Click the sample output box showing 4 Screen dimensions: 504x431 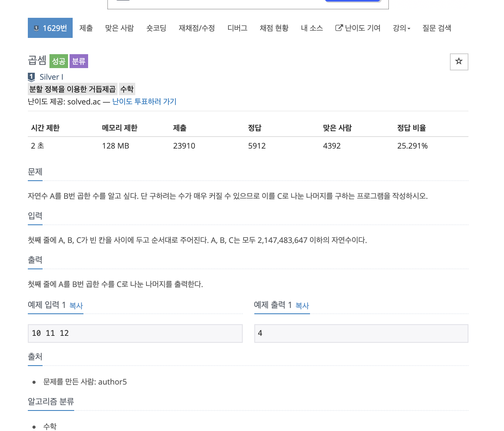click(361, 334)
